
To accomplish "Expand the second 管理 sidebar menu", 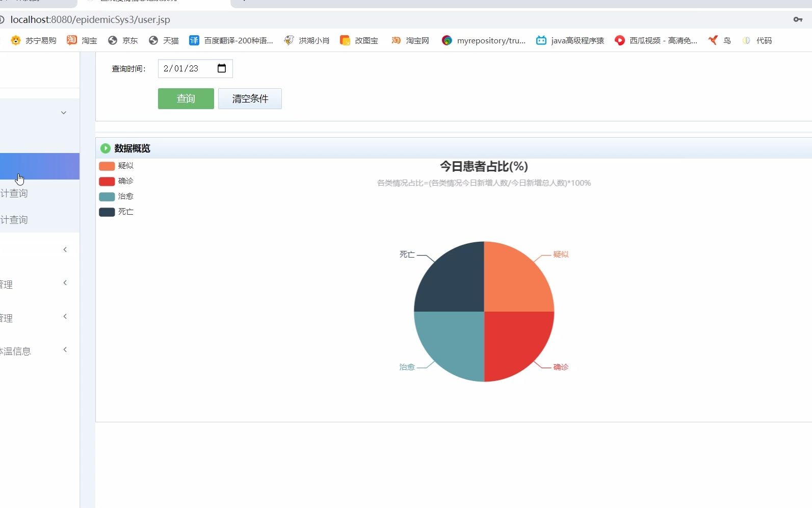I will (65, 316).
